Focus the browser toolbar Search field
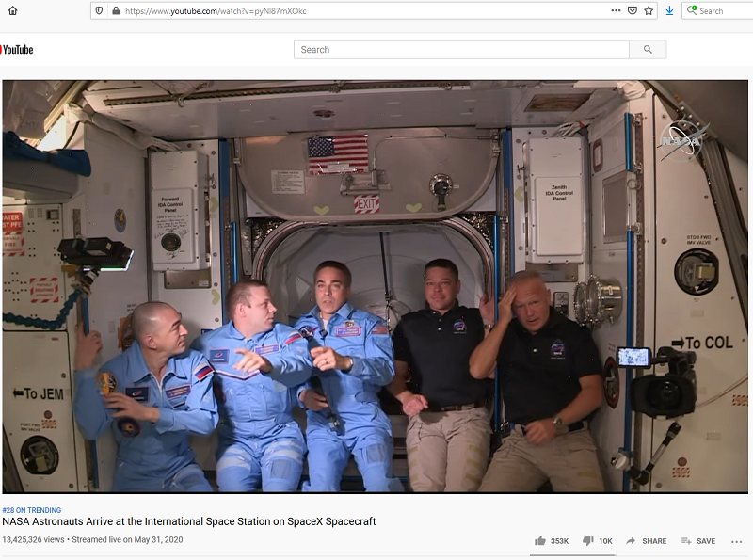 (718, 10)
